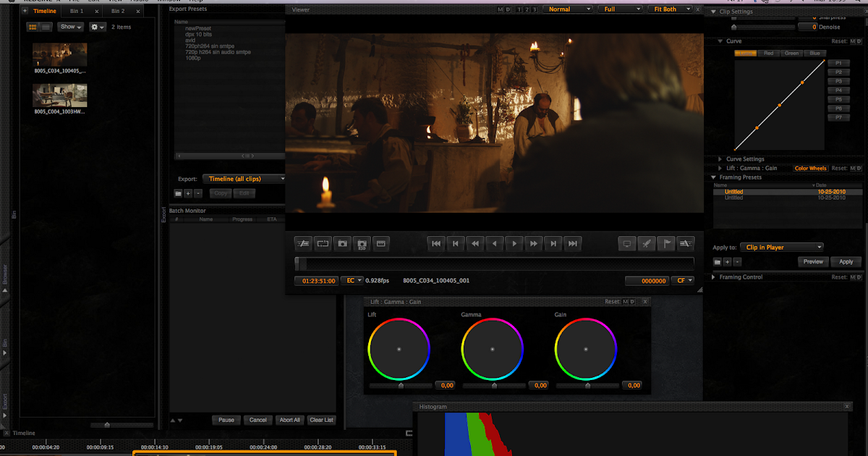The image size is (868, 456).
Task: Go to the previous clip marker
Action: (x=456, y=243)
